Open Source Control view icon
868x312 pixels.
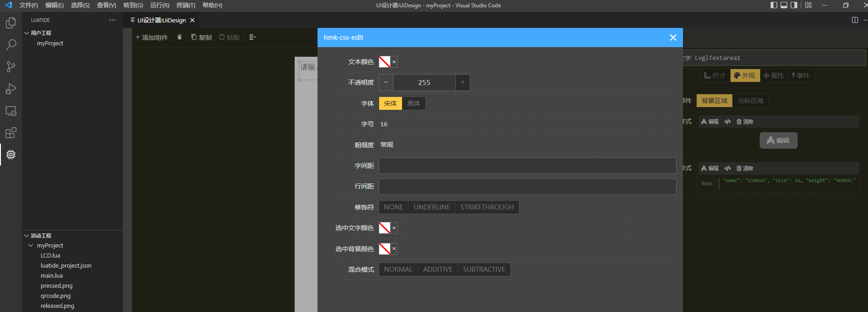pyautogui.click(x=11, y=67)
